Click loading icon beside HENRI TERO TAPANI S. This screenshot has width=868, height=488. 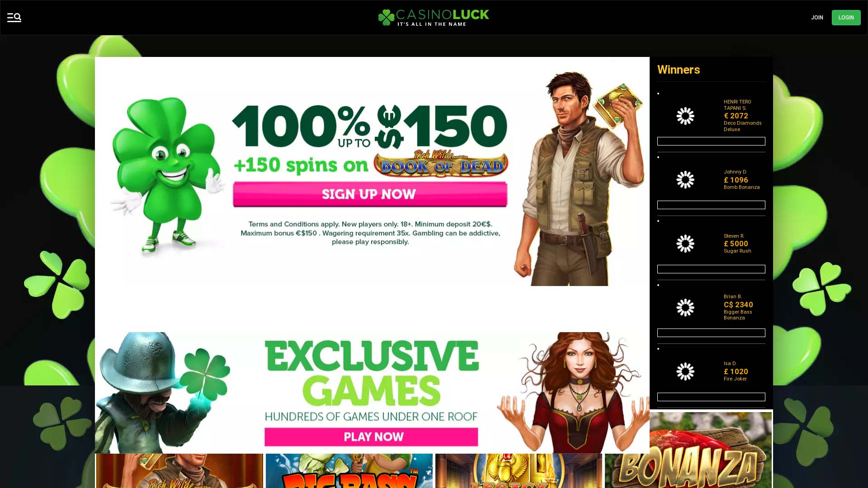[x=685, y=116]
